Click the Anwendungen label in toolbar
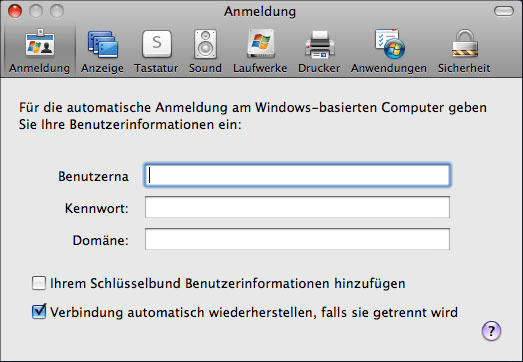 pos(389,68)
